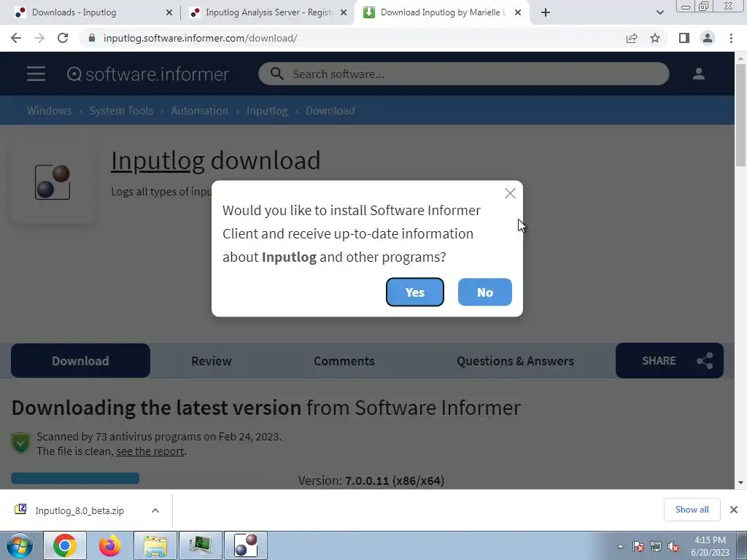Switch to the Review tab
This screenshot has width=747, height=560.
coord(211,360)
